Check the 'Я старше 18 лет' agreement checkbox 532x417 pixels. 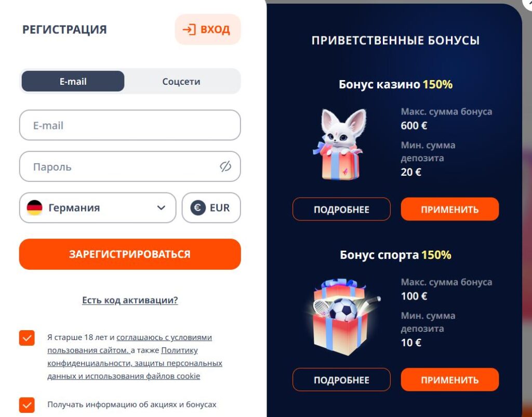tap(28, 337)
